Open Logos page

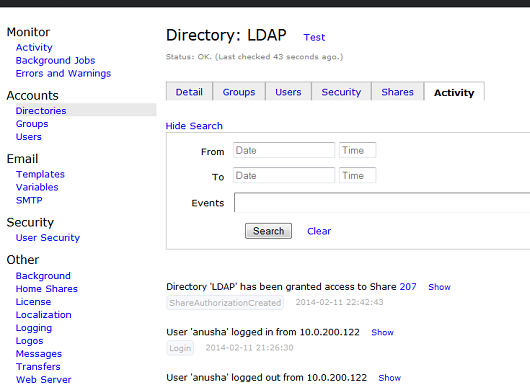[30, 341]
